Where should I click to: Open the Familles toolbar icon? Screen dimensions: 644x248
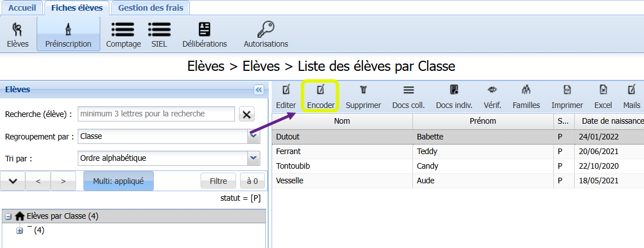tap(526, 89)
